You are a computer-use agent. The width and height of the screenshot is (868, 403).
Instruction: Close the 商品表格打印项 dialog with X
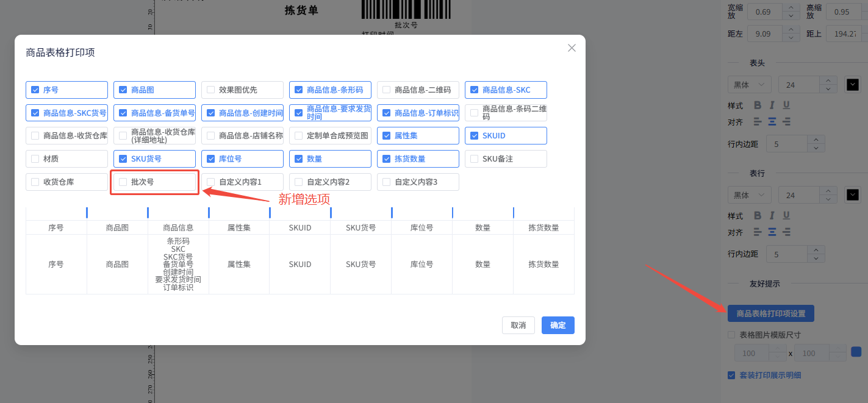[x=572, y=48]
